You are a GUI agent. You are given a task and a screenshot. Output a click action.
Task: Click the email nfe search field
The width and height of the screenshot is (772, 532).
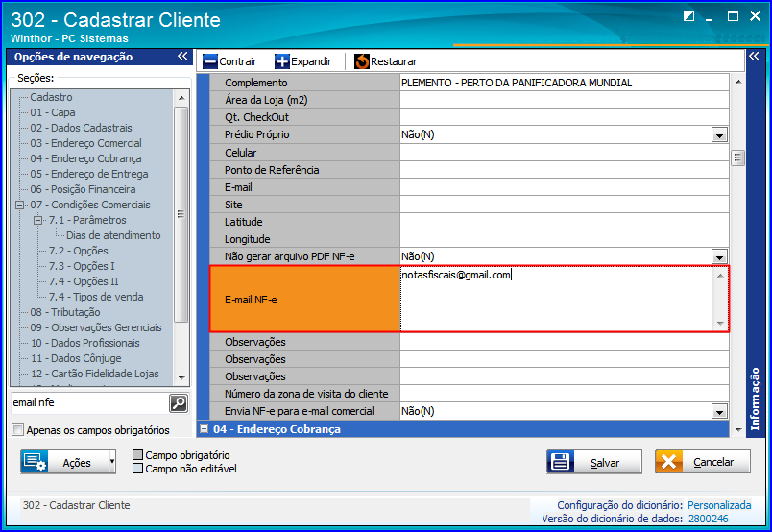(89, 403)
